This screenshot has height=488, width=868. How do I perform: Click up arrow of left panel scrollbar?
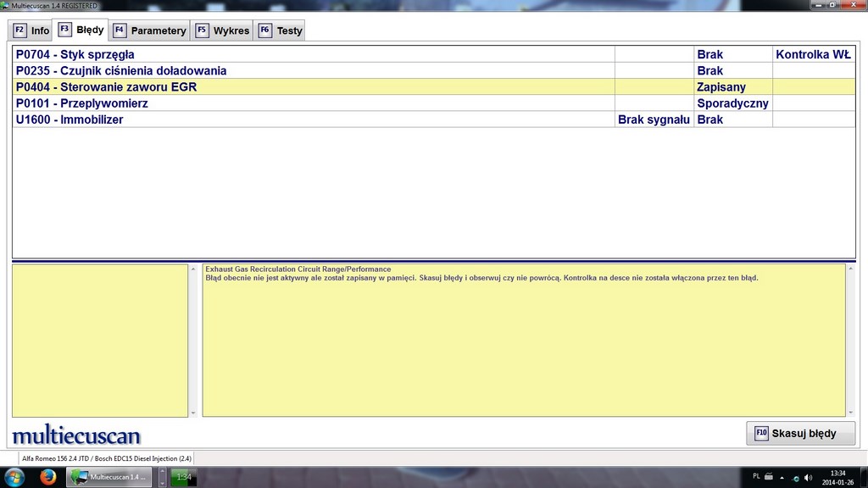193,269
